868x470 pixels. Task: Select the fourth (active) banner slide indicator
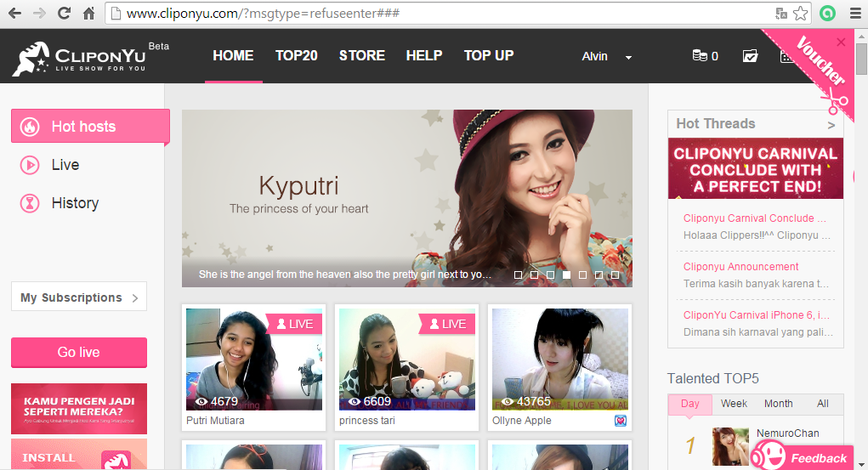click(x=566, y=275)
